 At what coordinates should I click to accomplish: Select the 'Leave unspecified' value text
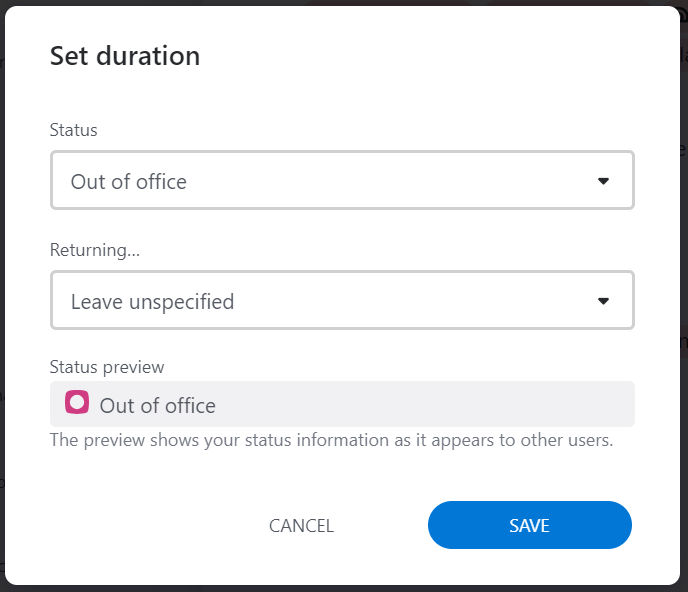(x=152, y=302)
